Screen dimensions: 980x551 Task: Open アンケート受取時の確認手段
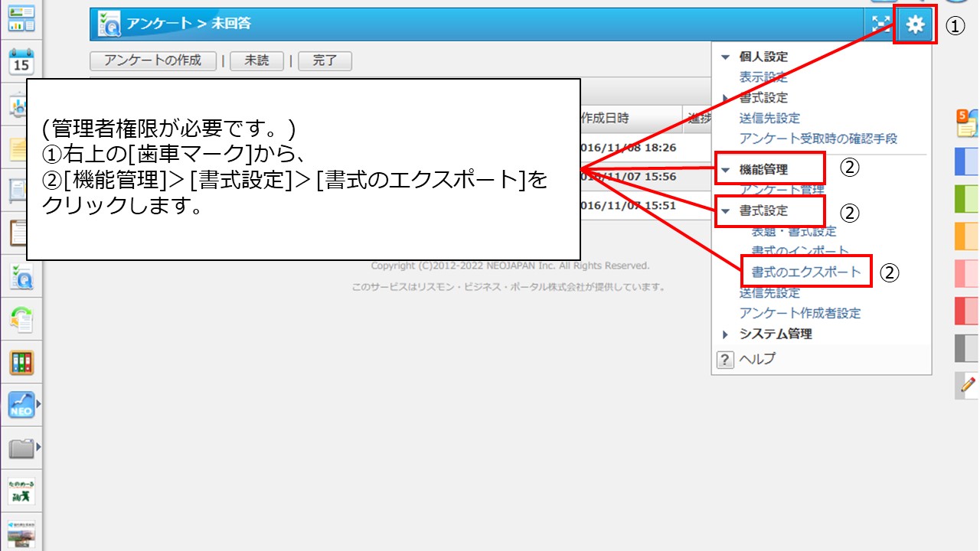click(x=818, y=139)
